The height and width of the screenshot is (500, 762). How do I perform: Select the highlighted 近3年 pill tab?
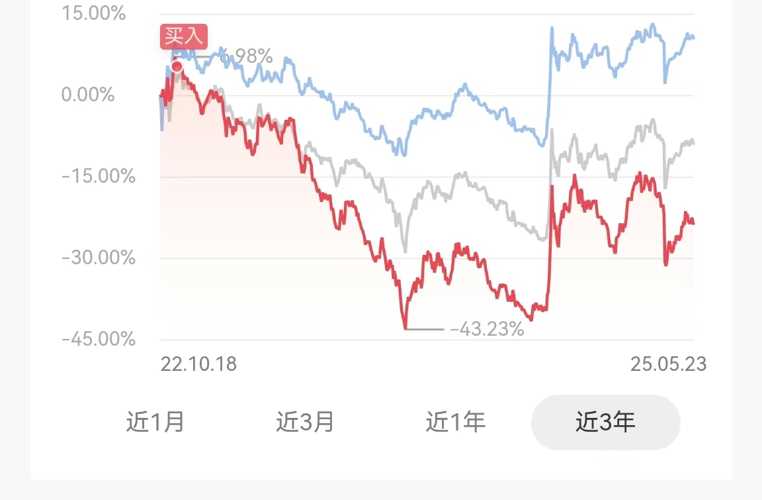click(606, 422)
